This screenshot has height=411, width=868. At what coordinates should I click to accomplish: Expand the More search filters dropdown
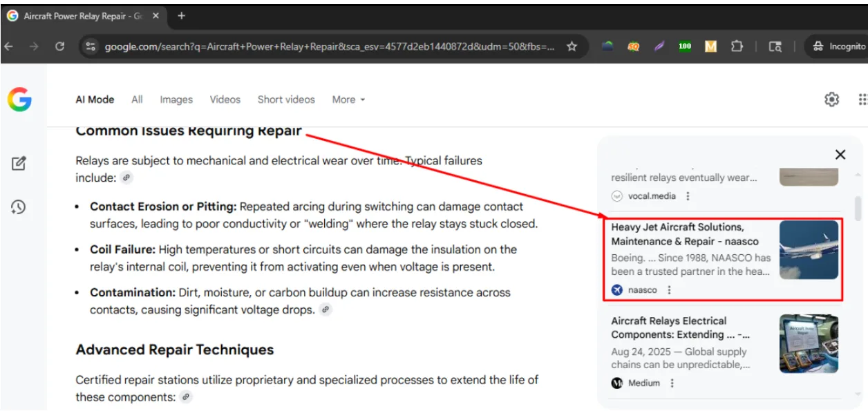pyautogui.click(x=348, y=99)
